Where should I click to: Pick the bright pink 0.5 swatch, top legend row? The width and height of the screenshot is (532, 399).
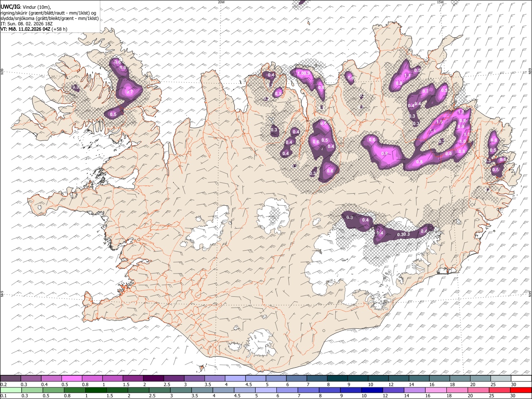pos(72,379)
